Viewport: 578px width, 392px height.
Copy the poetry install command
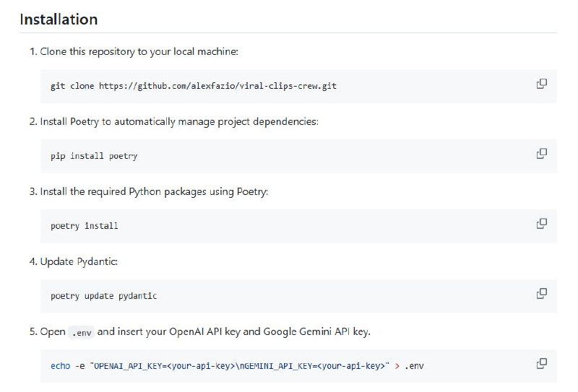pyautogui.click(x=541, y=224)
